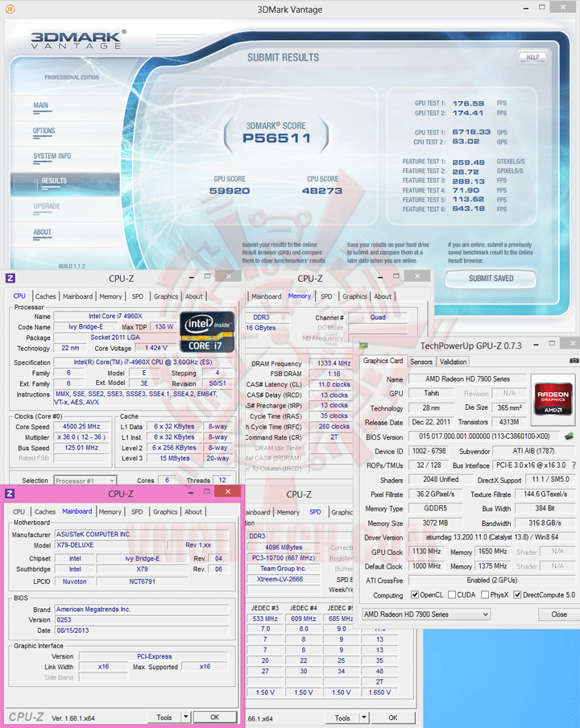Open the MAIN section in 3DMark Vantage
The image size is (580, 728).
pos(41,105)
